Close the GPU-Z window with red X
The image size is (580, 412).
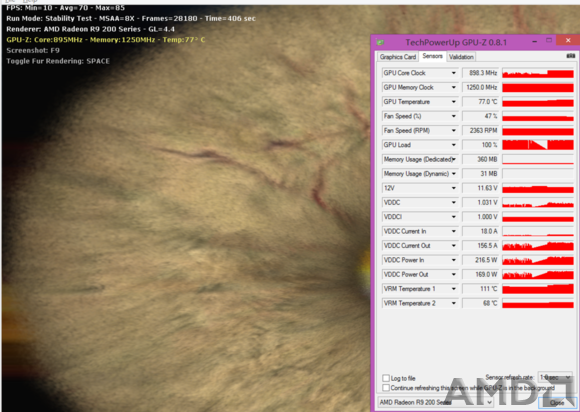[568, 40]
